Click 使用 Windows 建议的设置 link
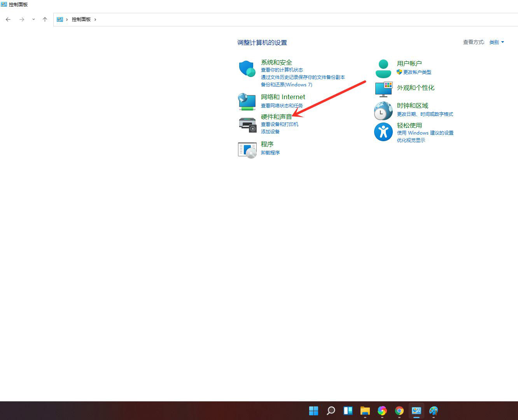Screen dimensions: 518x420 click(425, 133)
